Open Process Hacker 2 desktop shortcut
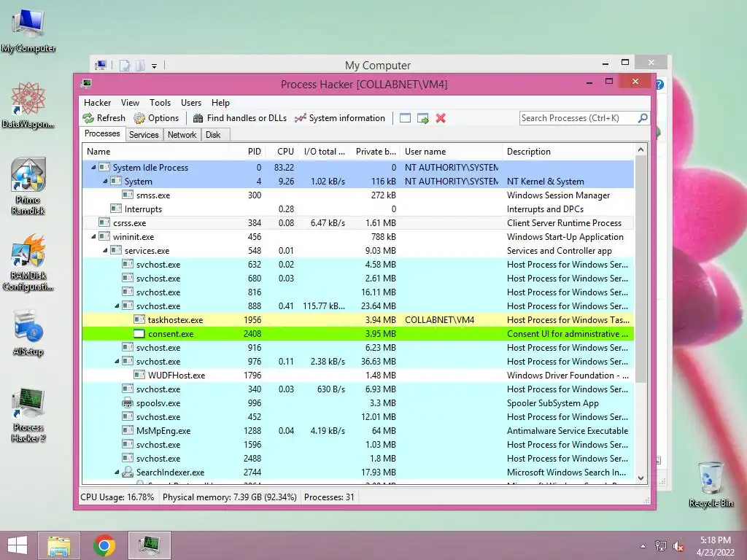The height and width of the screenshot is (560, 747). click(28, 415)
